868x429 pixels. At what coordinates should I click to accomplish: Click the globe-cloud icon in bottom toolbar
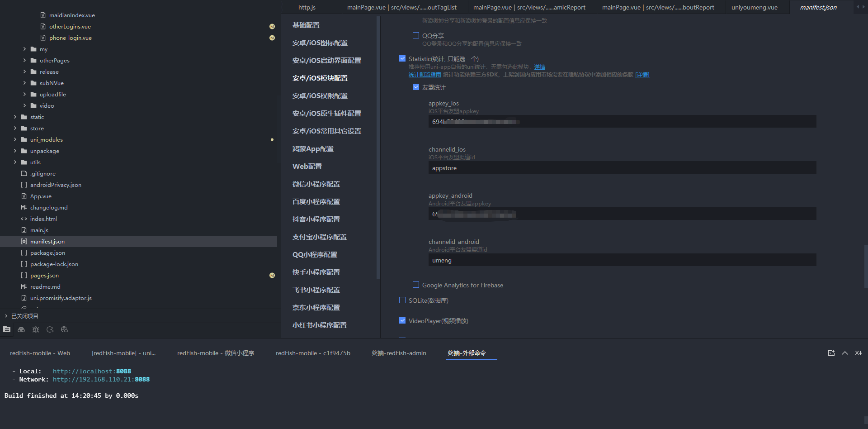coord(65,329)
